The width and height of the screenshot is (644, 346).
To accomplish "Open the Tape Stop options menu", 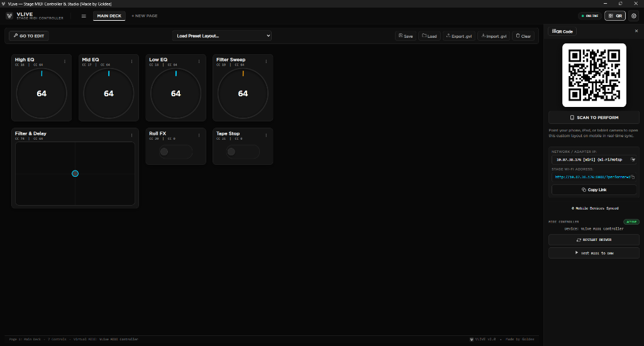I will (x=266, y=135).
